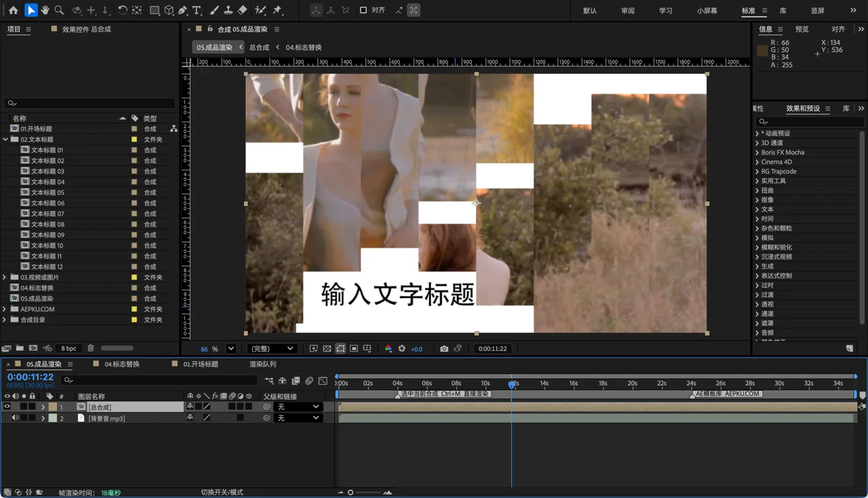The height and width of the screenshot is (498, 868).
Task: Select the Clone Stamp tool
Action: [x=228, y=10]
